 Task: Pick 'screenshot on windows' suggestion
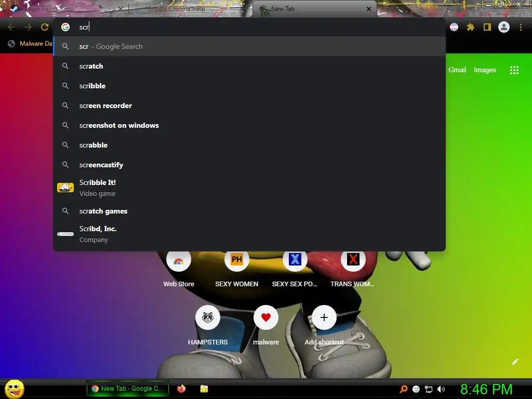249,125
